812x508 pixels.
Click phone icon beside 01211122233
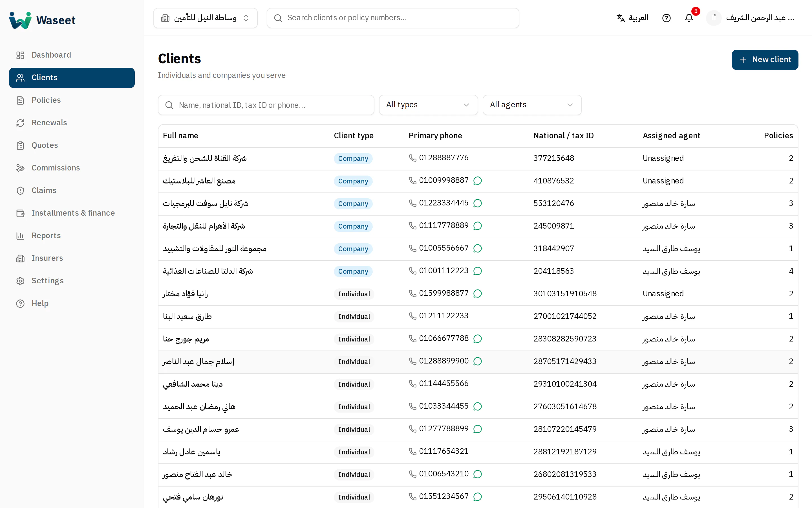click(412, 316)
